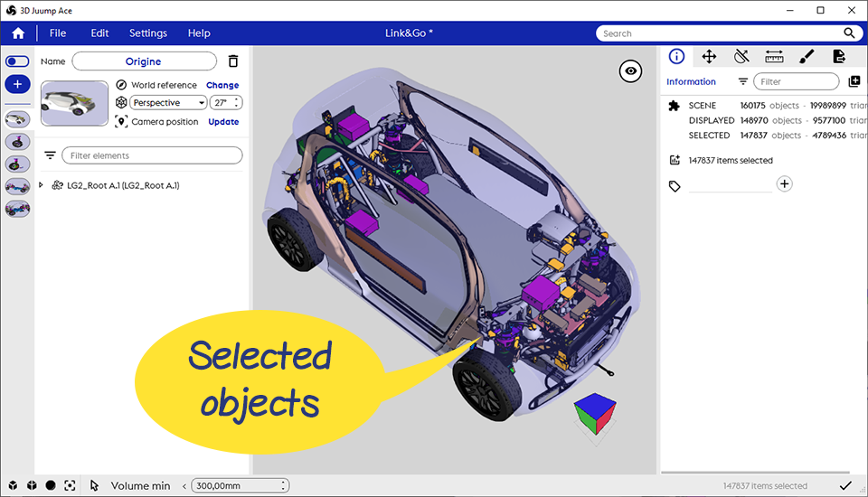Open the File menu
This screenshot has height=497, width=868.
(58, 33)
